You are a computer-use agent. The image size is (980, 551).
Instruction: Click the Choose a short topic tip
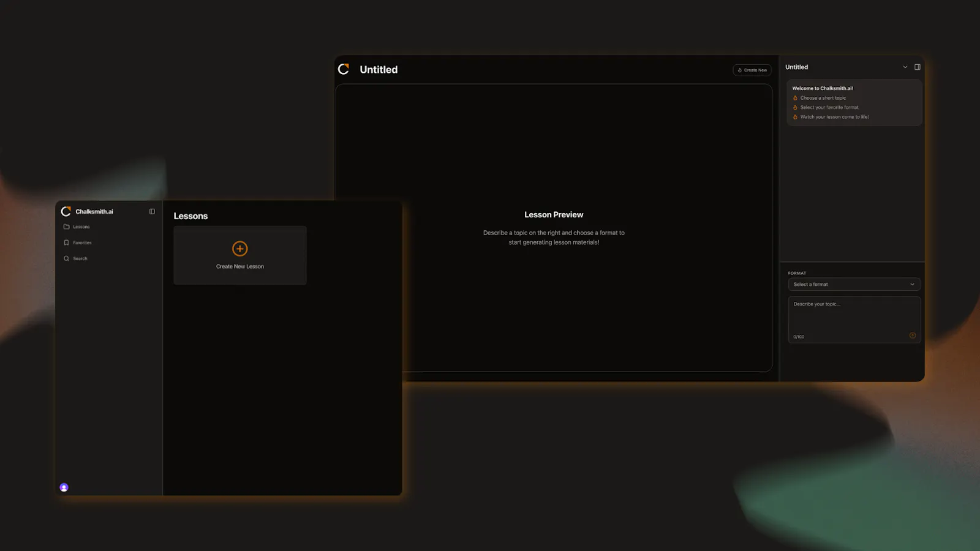pos(823,98)
